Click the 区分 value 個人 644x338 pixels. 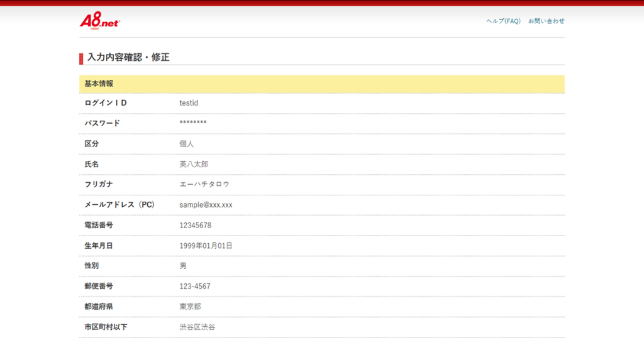(187, 144)
